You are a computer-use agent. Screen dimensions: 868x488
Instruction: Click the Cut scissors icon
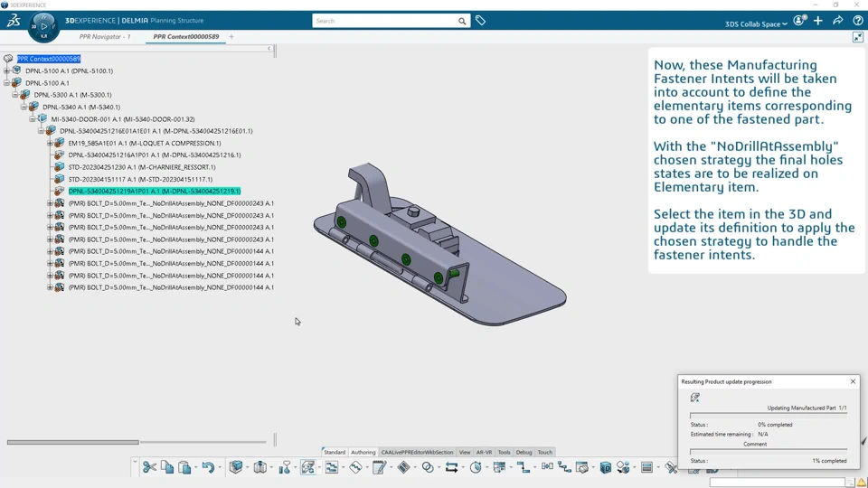point(149,467)
